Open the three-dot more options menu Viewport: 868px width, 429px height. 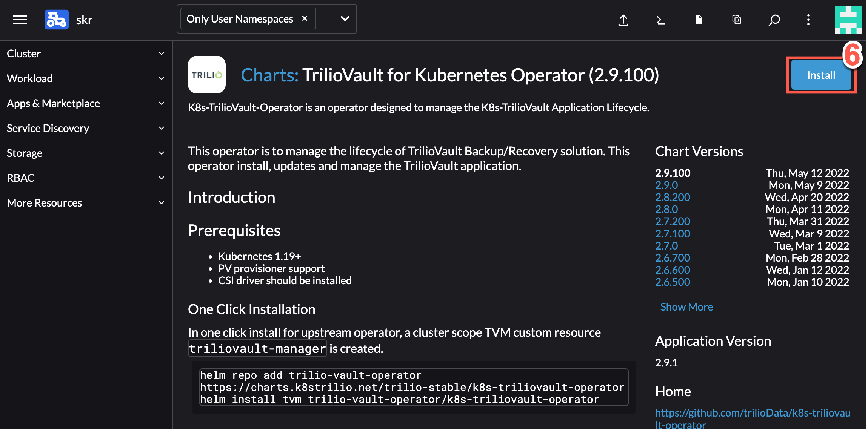point(808,20)
